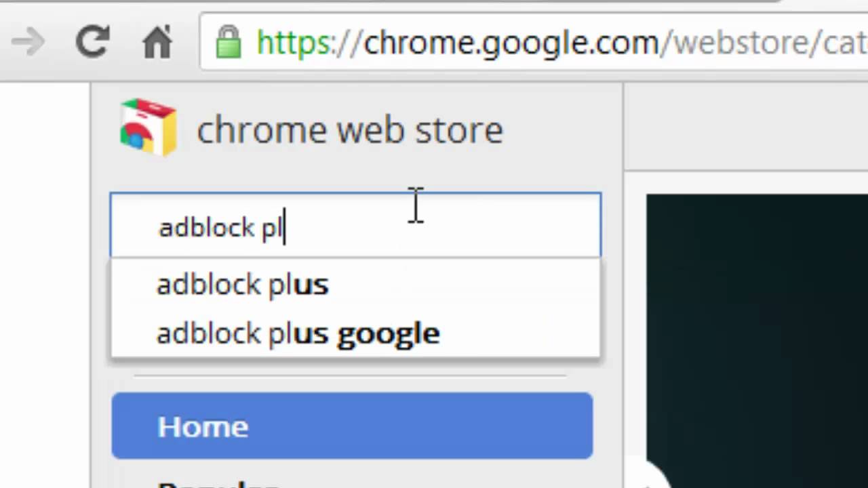Open the Popular category below Home
The image size is (868, 488).
pos(217,483)
